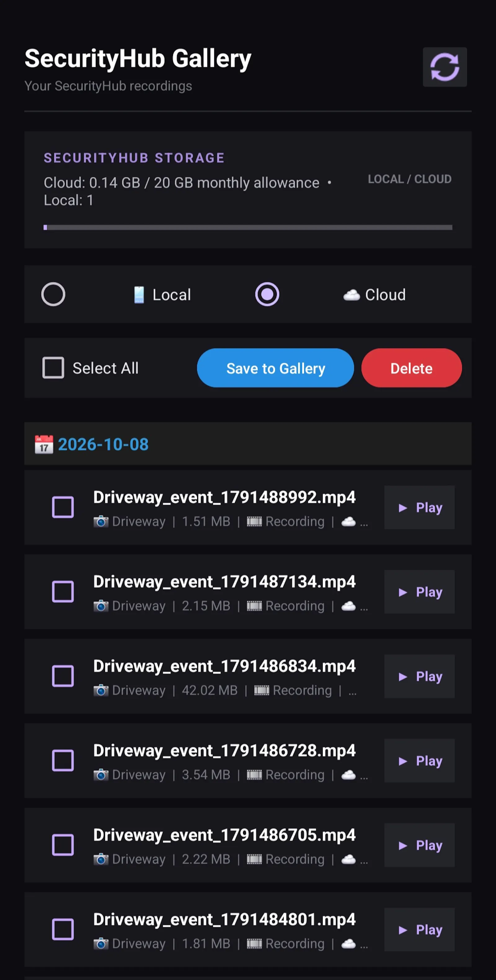This screenshot has height=980, width=496.
Task: Check box for Driveway_event_1791487134.mp4
Action: click(x=63, y=592)
